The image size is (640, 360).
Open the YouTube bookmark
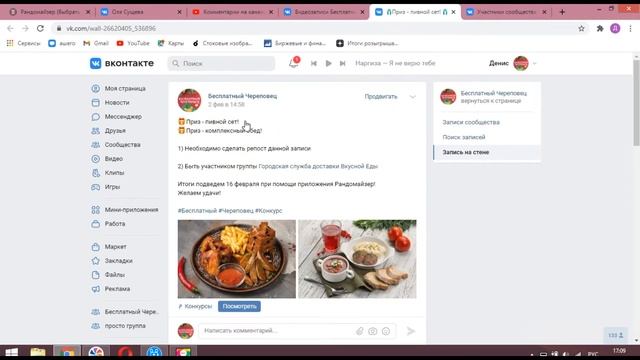coord(133,43)
